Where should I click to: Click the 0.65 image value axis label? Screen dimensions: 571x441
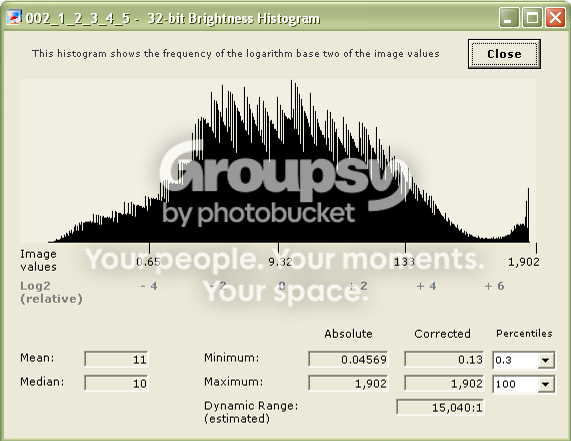coord(149,261)
